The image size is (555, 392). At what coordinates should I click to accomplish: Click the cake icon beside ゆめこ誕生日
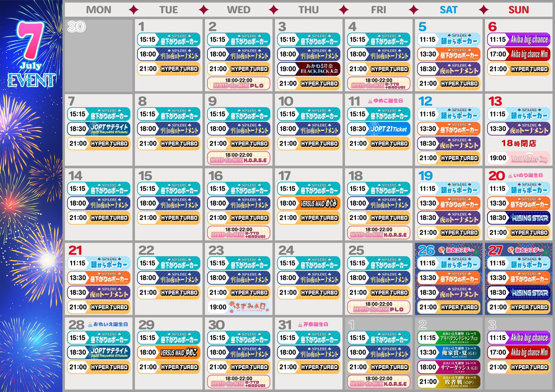tap(370, 101)
